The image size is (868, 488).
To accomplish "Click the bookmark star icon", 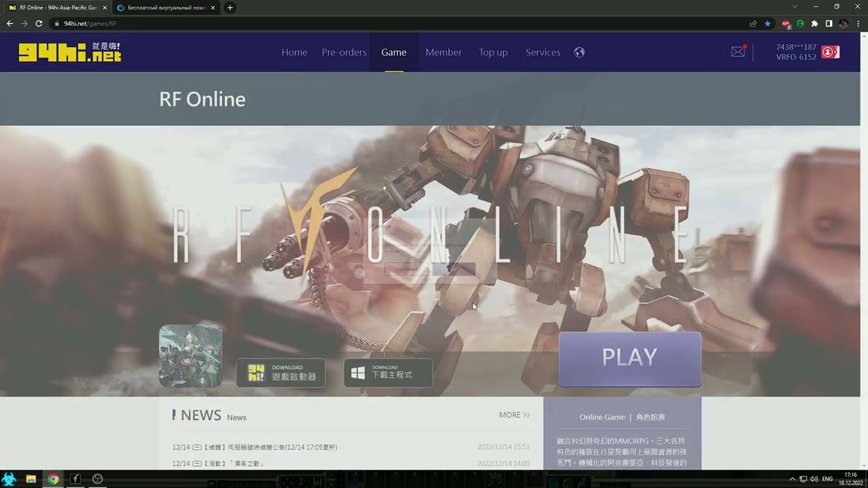I will 768,23.
